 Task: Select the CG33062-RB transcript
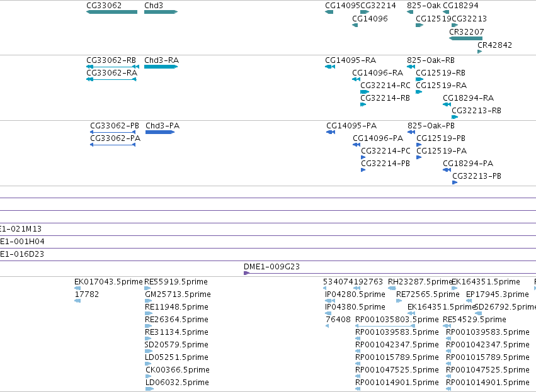(x=113, y=67)
